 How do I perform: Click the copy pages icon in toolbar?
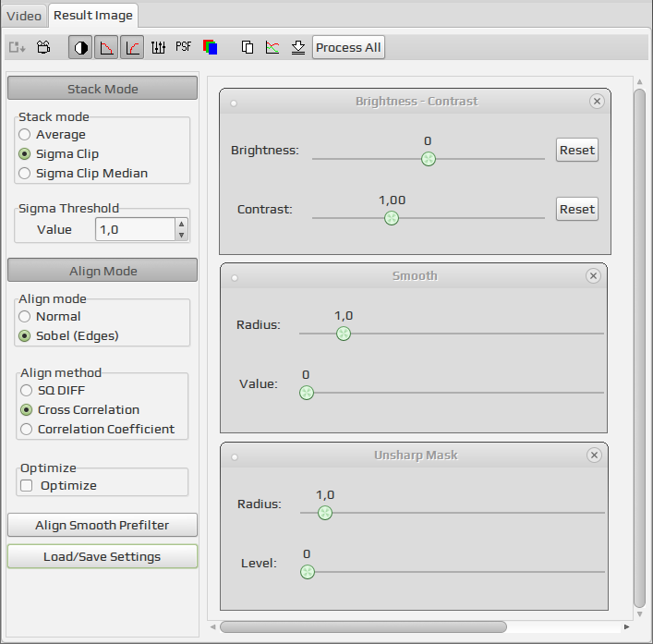[x=248, y=47]
